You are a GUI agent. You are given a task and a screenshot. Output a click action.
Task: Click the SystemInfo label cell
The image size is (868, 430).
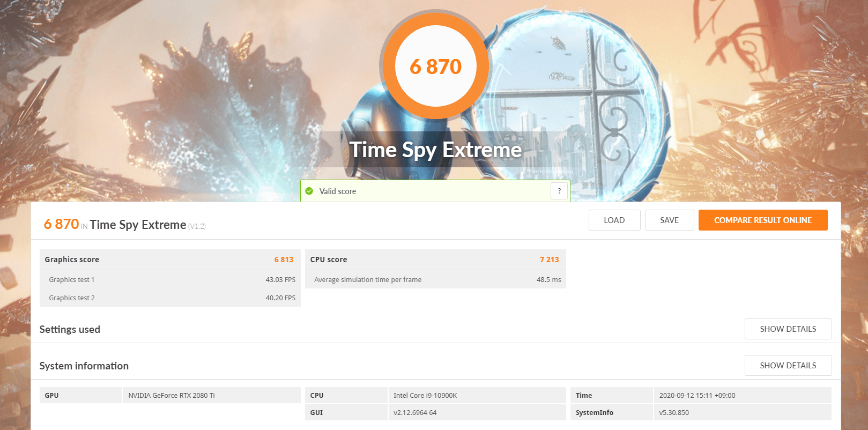(x=611, y=412)
